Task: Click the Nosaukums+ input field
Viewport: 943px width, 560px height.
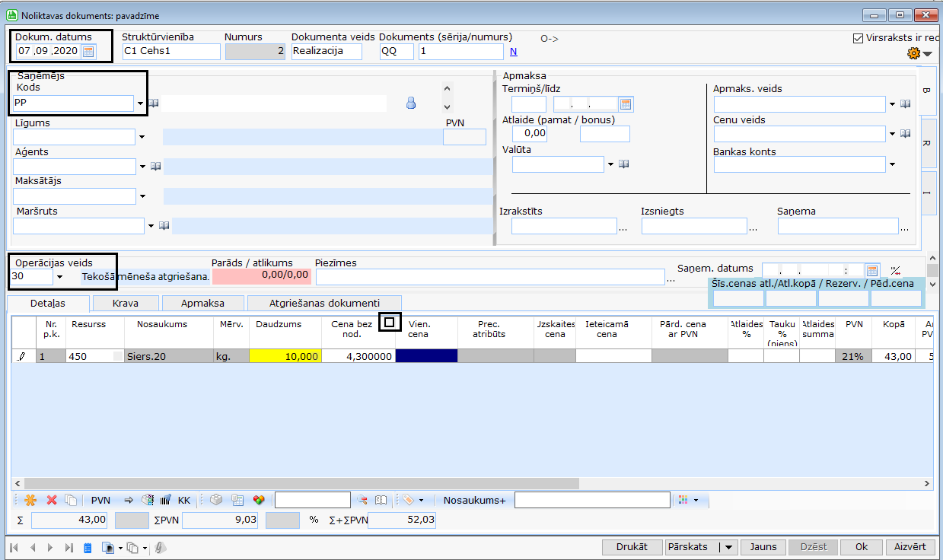Action: click(x=593, y=500)
